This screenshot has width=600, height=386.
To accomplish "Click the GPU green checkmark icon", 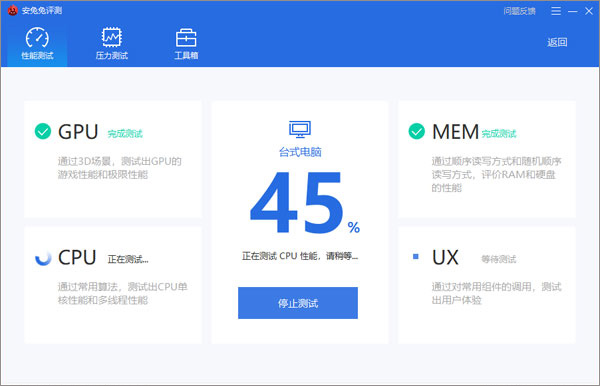I will point(43,131).
